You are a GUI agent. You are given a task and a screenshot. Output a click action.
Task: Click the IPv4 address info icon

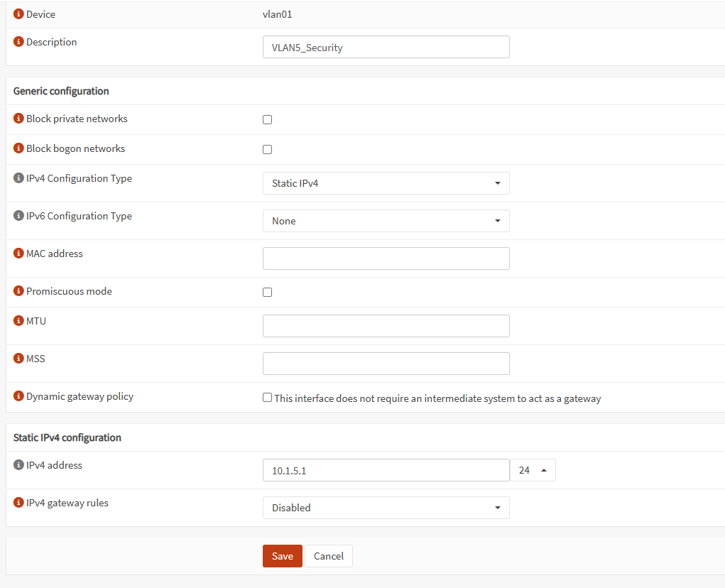click(18, 464)
